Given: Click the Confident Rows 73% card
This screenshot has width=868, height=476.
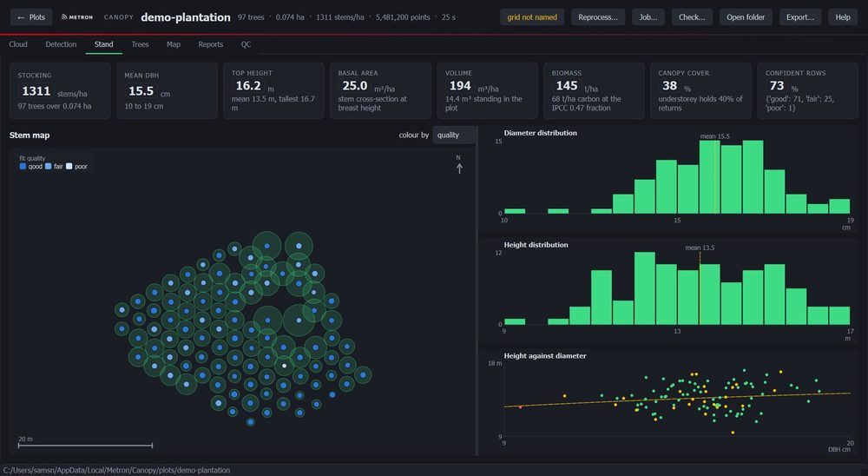Looking at the screenshot, I should coord(807,90).
